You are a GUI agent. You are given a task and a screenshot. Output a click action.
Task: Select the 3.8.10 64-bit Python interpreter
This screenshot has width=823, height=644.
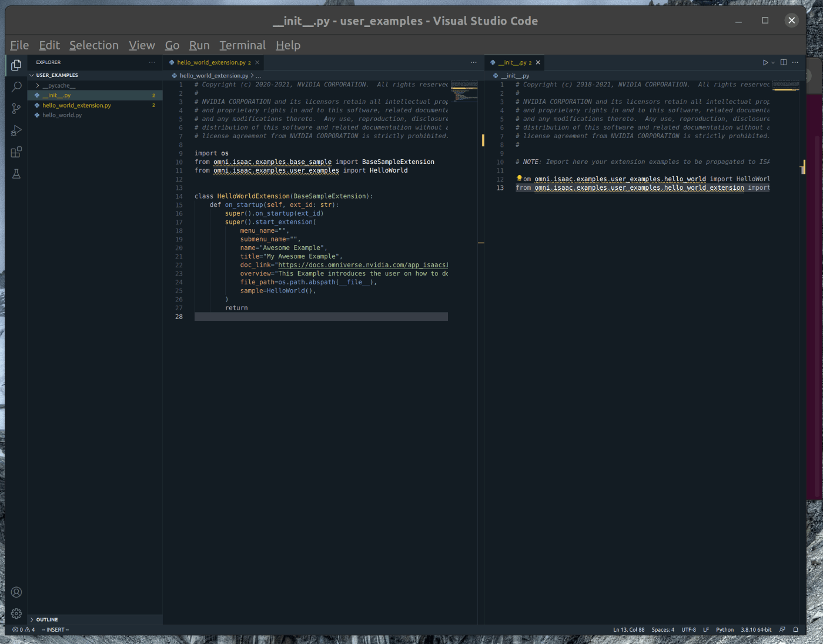[x=756, y=630]
